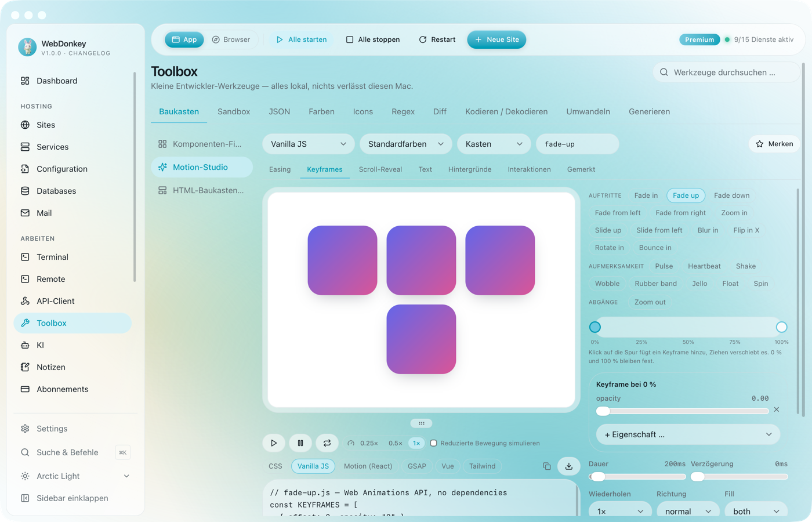Click the Alle starten button
This screenshot has width=812, height=522.
click(302, 39)
